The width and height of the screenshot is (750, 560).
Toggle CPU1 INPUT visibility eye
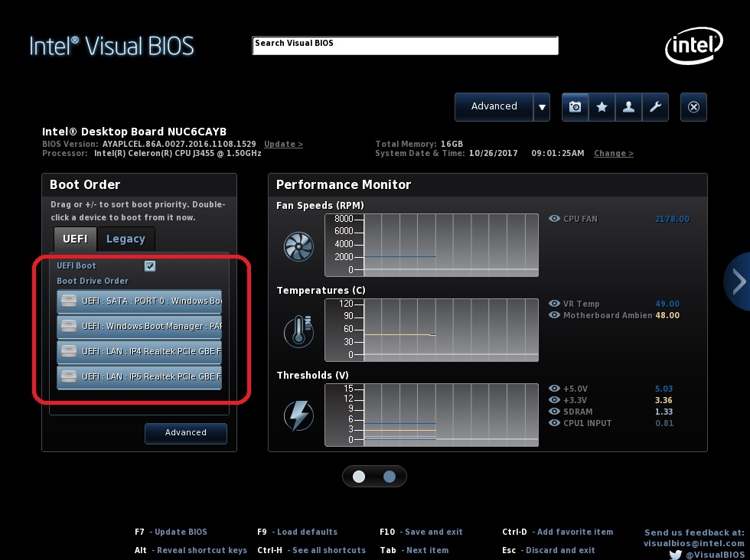click(554, 423)
